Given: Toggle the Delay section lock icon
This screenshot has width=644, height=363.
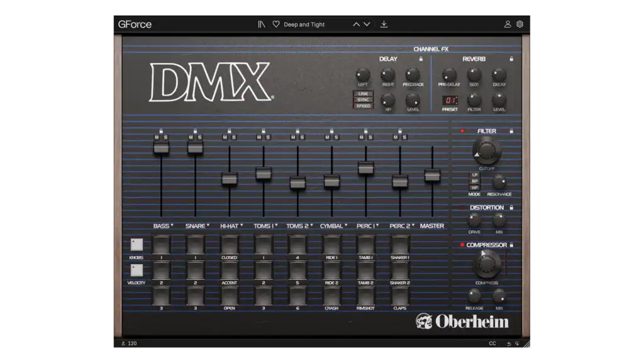Looking at the screenshot, I should 421,59.
